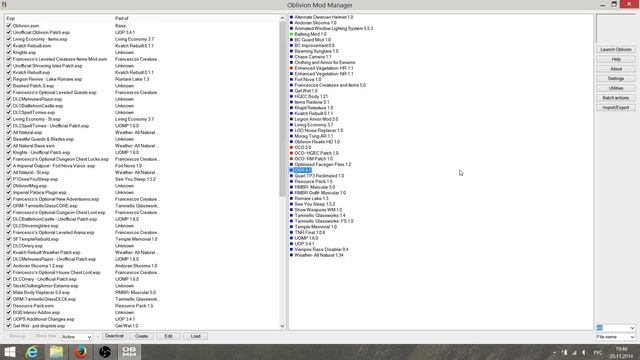Screen dimensions: 640x360
Task: Click the icon beside Weather- All Natural 1.34
Action: 291,255
